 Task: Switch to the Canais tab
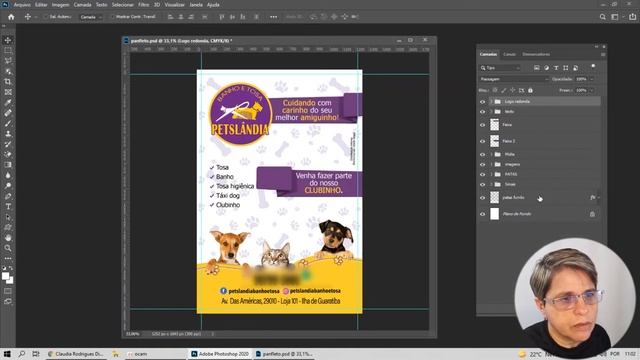coord(509,54)
